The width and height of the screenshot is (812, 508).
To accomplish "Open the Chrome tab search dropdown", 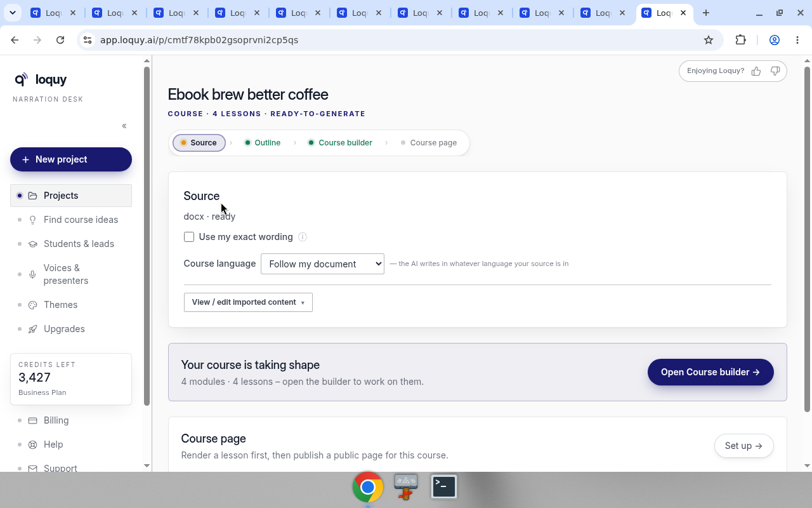I will click(x=12, y=13).
